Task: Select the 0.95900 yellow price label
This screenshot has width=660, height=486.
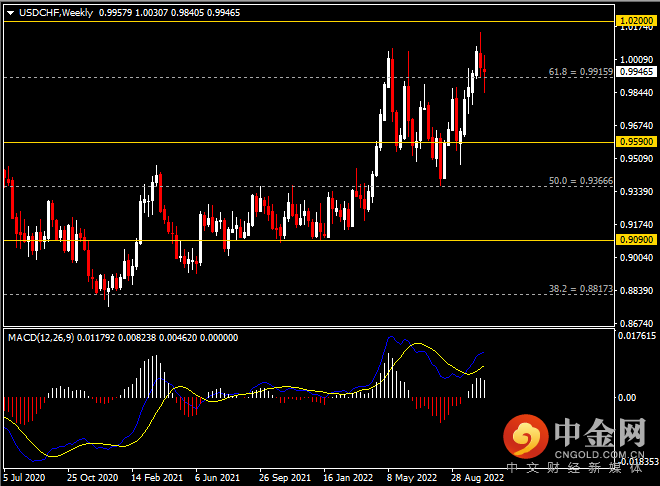Action: (x=637, y=142)
